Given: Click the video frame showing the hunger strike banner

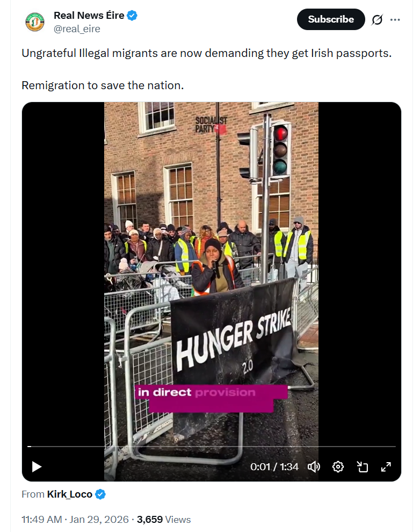Looking at the screenshot, I should [x=211, y=271].
